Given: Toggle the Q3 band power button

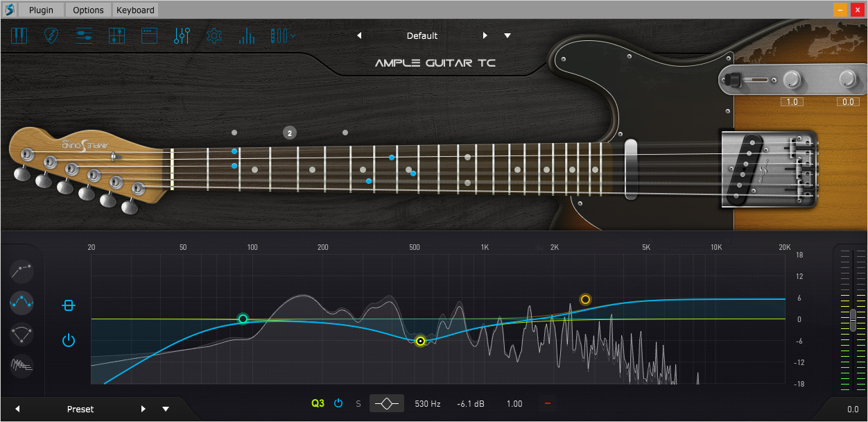Looking at the screenshot, I should tap(338, 403).
